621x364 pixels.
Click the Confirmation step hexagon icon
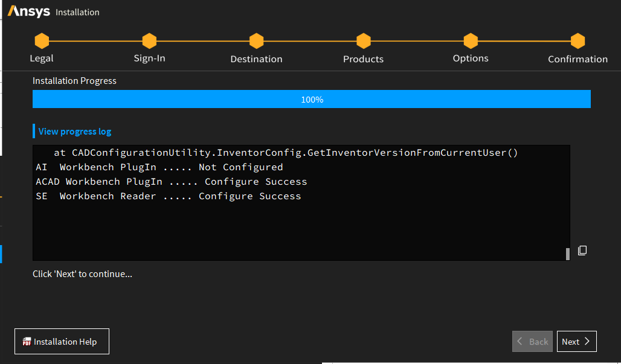click(578, 41)
